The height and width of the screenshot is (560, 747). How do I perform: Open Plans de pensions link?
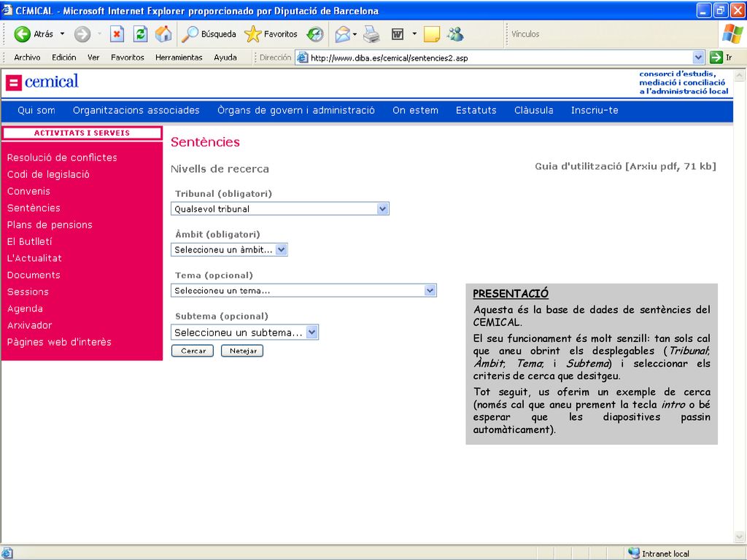click(50, 225)
